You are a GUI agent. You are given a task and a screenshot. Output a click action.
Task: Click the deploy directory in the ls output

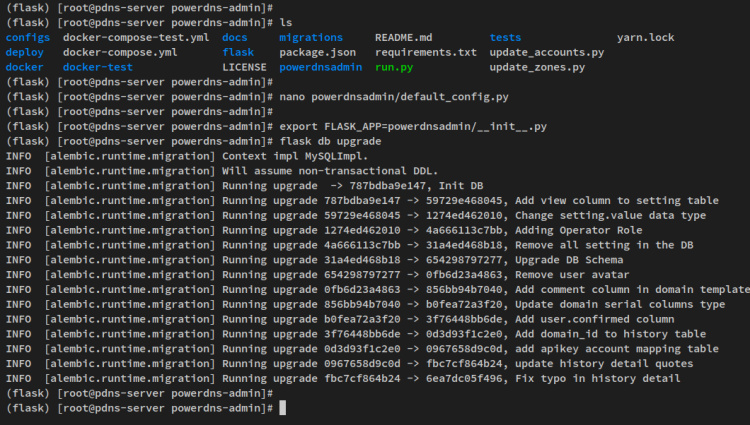pos(24,52)
